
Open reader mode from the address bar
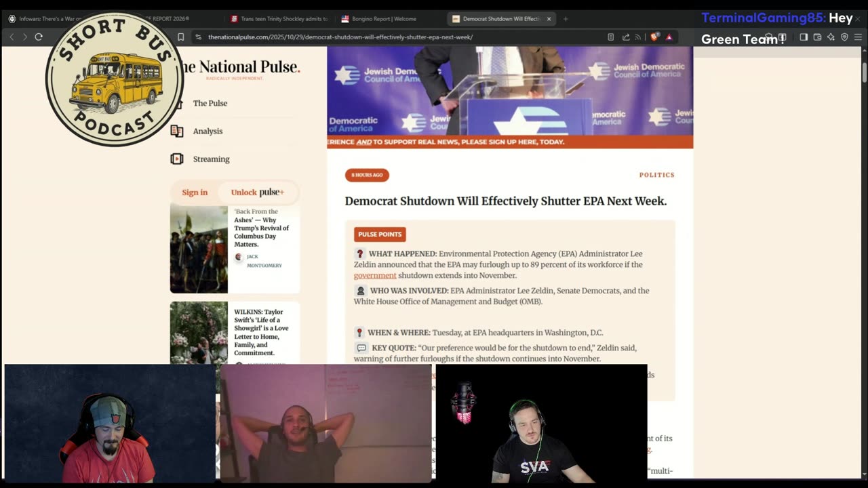point(611,37)
